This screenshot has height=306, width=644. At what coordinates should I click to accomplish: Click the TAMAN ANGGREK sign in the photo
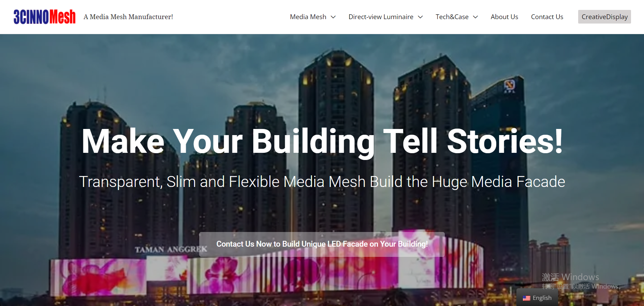171,249
